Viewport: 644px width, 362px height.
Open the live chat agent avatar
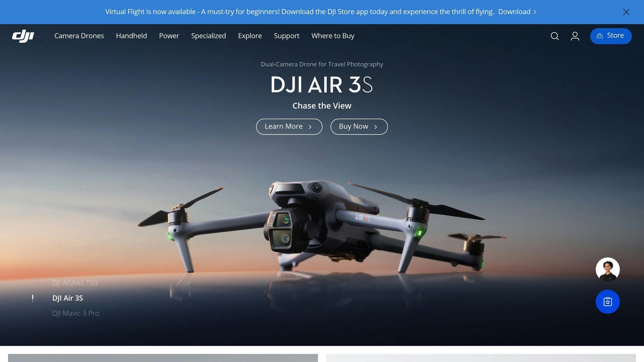coord(608,269)
